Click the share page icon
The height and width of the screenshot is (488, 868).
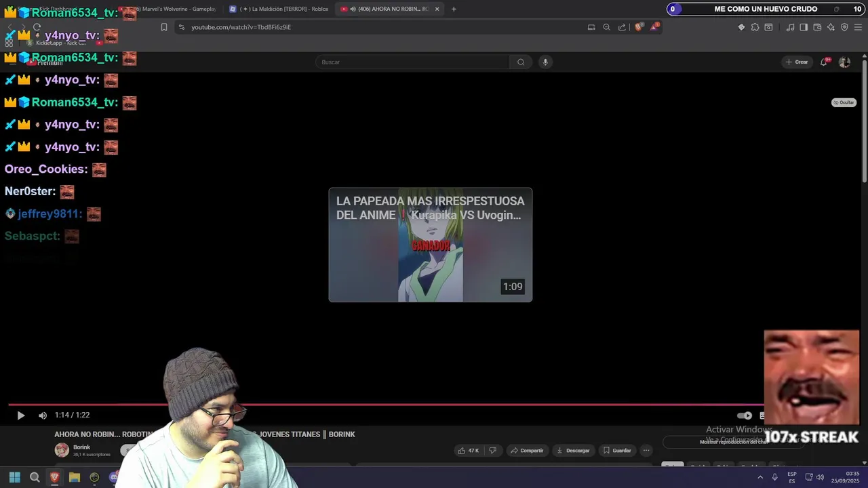tap(622, 27)
